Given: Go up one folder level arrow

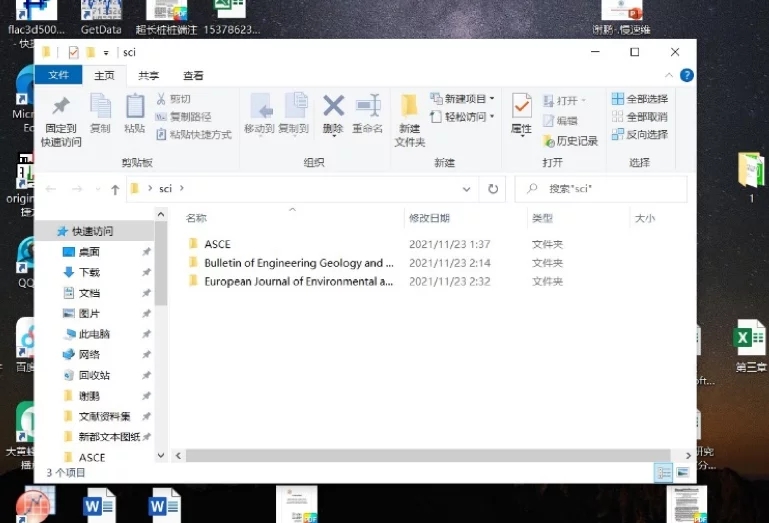Looking at the screenshot, I should (x=115, y=189).
